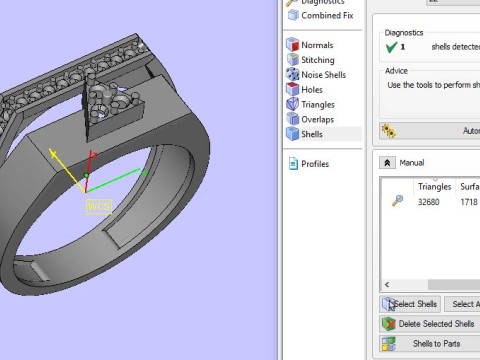This screenshot has height=360, width=480.
Task: Click the magnifier icon in shell row
Action: pyautogui.click(x=397, y=201)
